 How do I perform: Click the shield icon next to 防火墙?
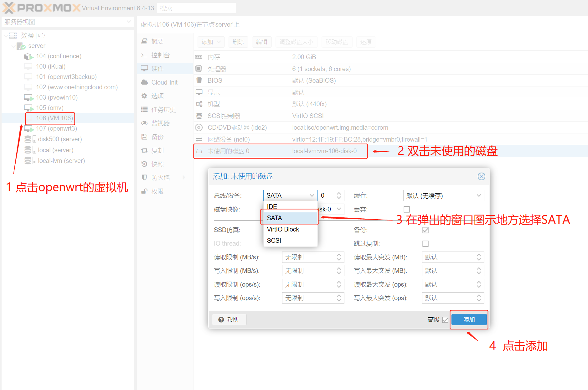pyautogui.click(x=144, y=177)
